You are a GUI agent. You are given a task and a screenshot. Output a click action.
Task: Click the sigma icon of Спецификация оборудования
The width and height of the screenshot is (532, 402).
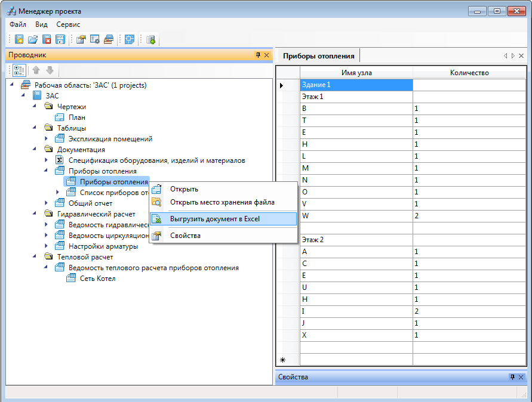point(59,160)
